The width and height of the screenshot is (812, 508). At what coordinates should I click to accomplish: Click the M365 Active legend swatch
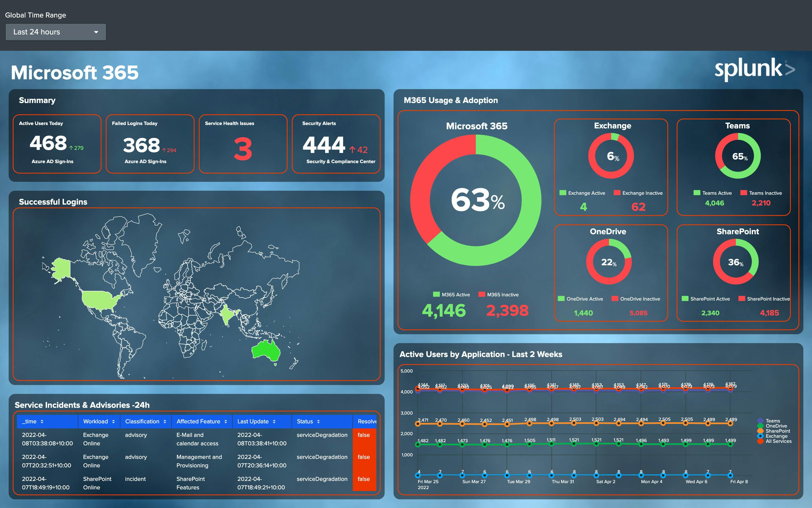[436, 294]
